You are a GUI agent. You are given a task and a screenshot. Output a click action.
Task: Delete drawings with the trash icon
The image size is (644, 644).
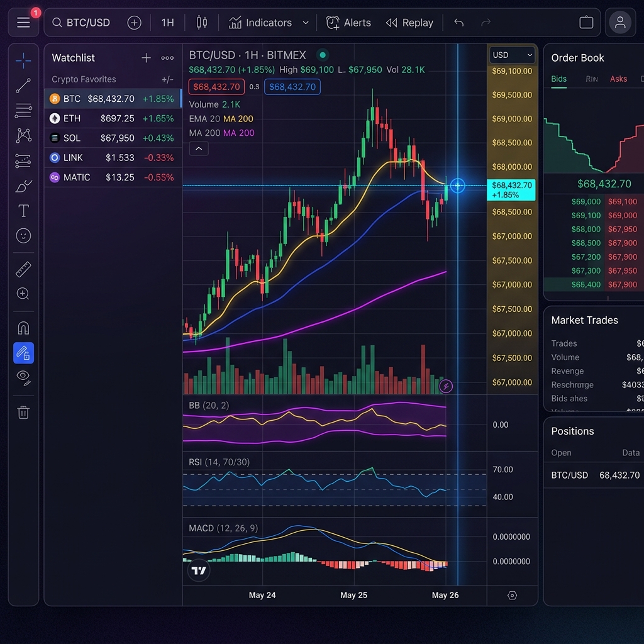[x=23, y=412]
